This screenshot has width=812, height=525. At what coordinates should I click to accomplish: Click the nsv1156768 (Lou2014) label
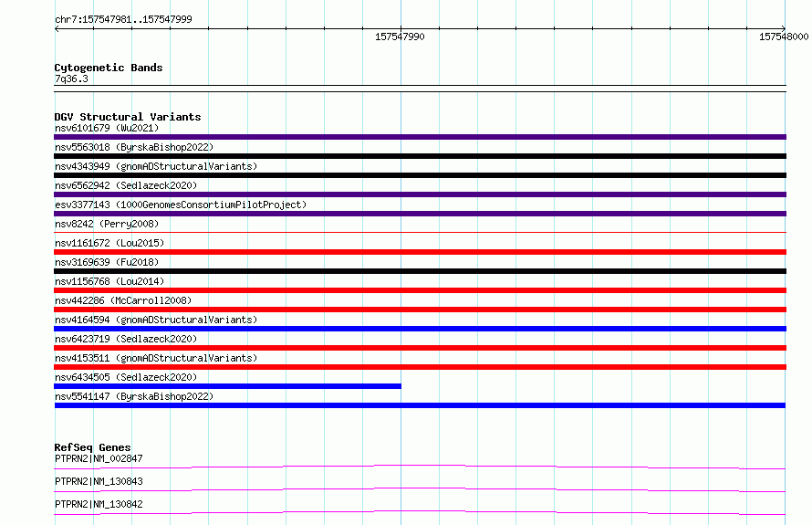click(109, 281)
